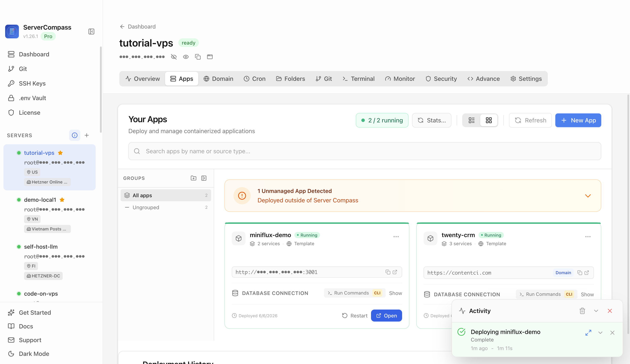Open the server Git tab
The height and width of the screenshot is (364, 630).
point(324,79)
